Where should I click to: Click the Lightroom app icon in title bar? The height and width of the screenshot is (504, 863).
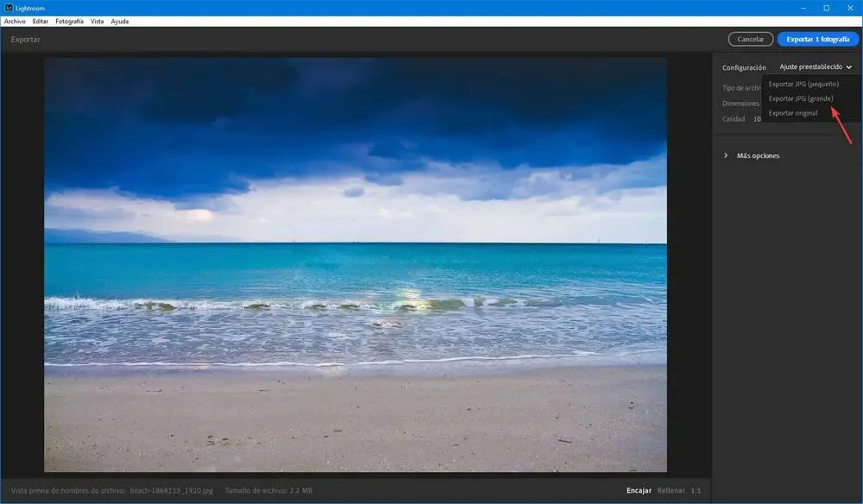coord(9,8)
